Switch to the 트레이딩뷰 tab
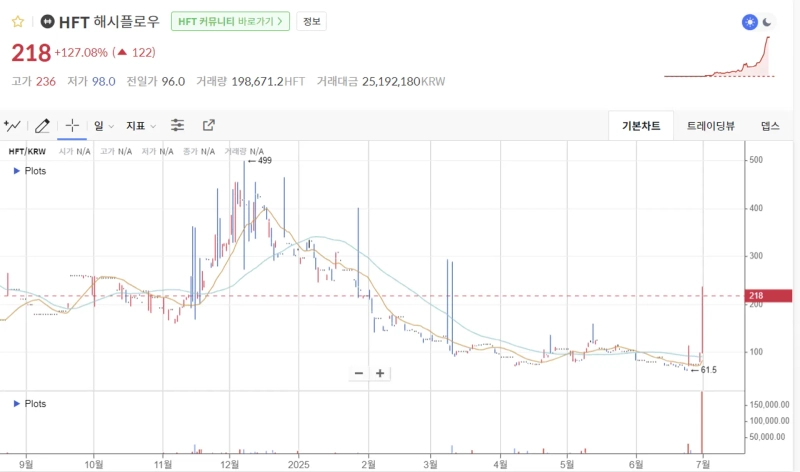This screenshot has height=472, width=800. coord(710,126)
